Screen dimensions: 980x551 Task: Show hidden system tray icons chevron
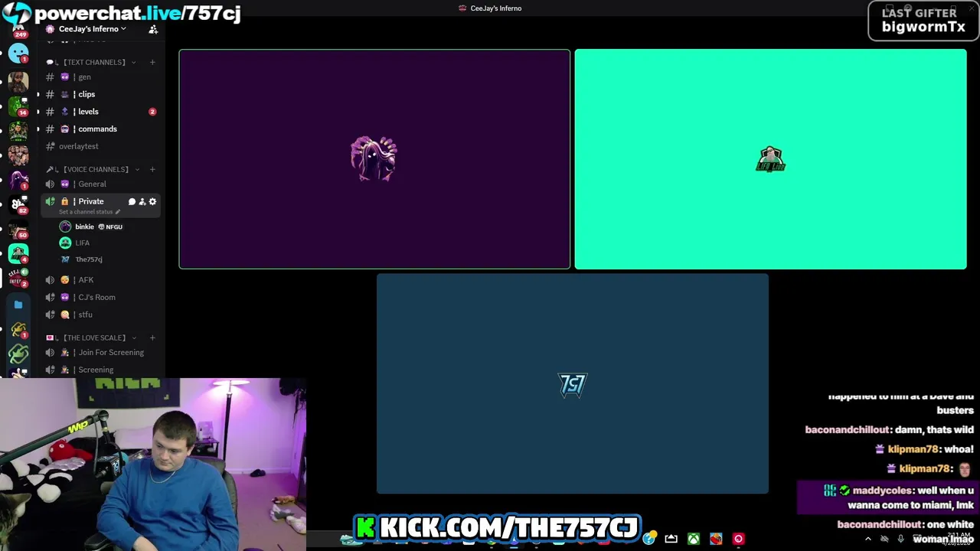(x=867, y=539)
